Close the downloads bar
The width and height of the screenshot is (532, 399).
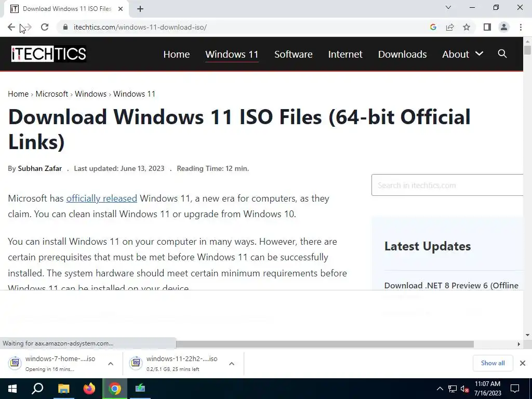(523, 363)
